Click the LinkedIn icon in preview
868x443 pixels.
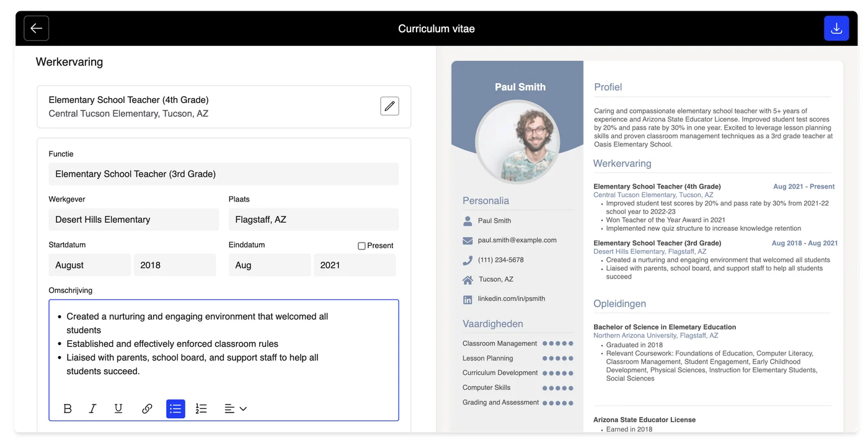click(x=467, y=300)
